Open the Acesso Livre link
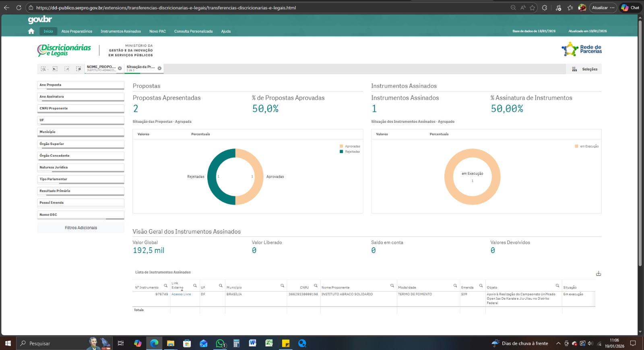 (181, 294)
